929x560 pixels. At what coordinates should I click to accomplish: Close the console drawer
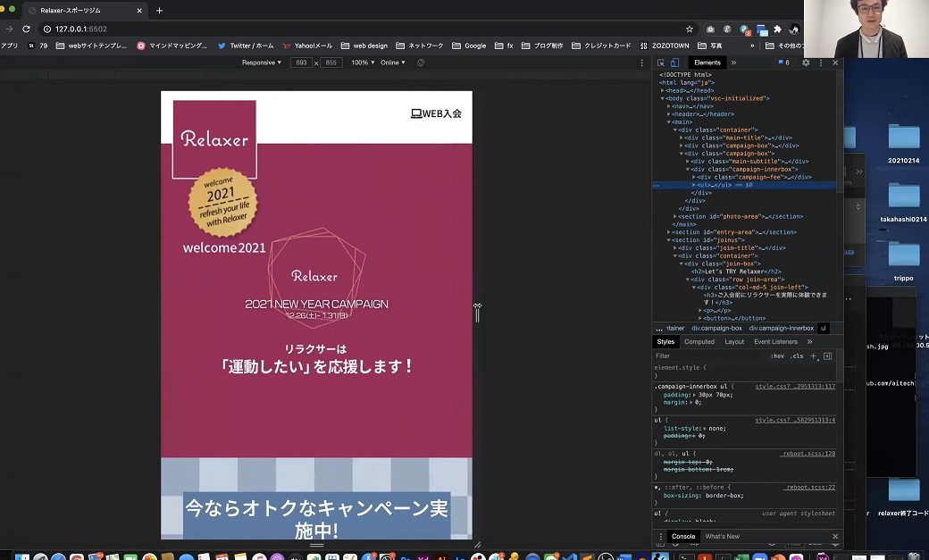click(835, 536)
